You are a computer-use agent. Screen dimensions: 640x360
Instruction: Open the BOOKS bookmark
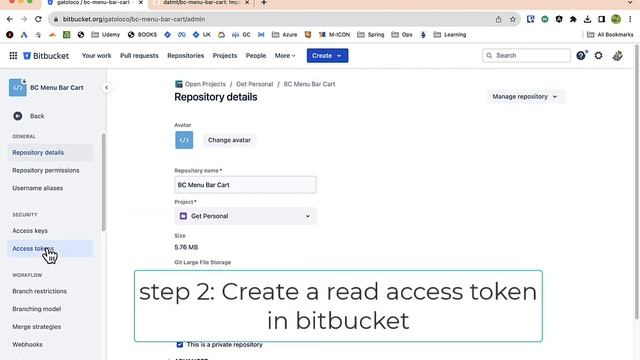(142, 35)
